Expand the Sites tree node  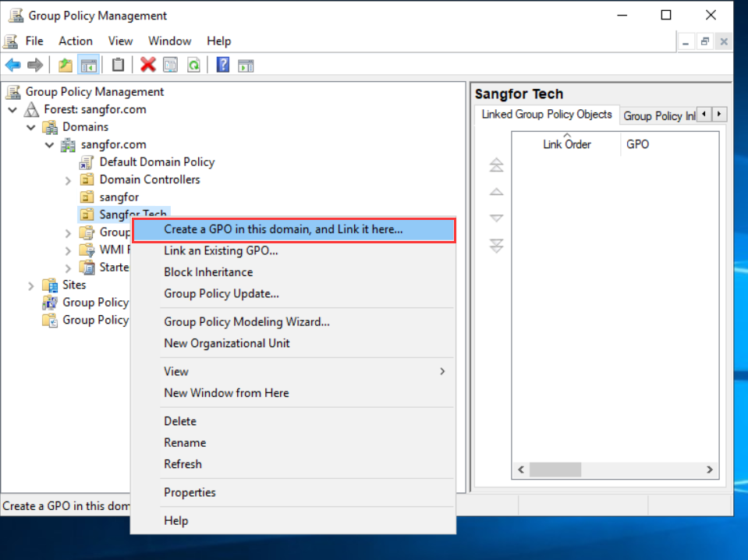click(x=31, y=285)
